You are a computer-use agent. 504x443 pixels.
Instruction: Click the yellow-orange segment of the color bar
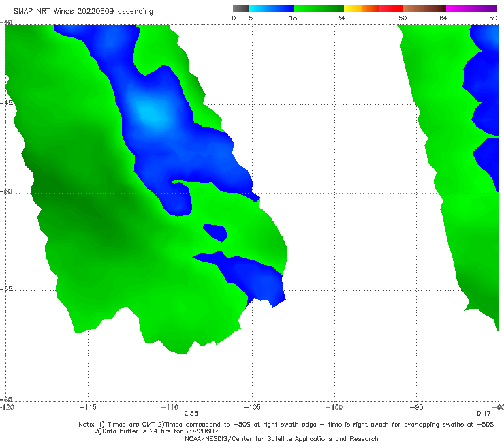[362, 8]
